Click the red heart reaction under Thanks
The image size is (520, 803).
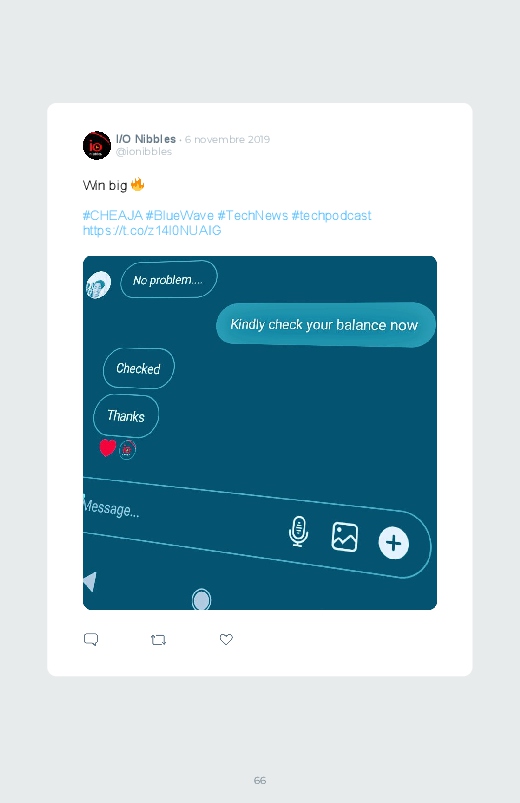click(108, 448)
